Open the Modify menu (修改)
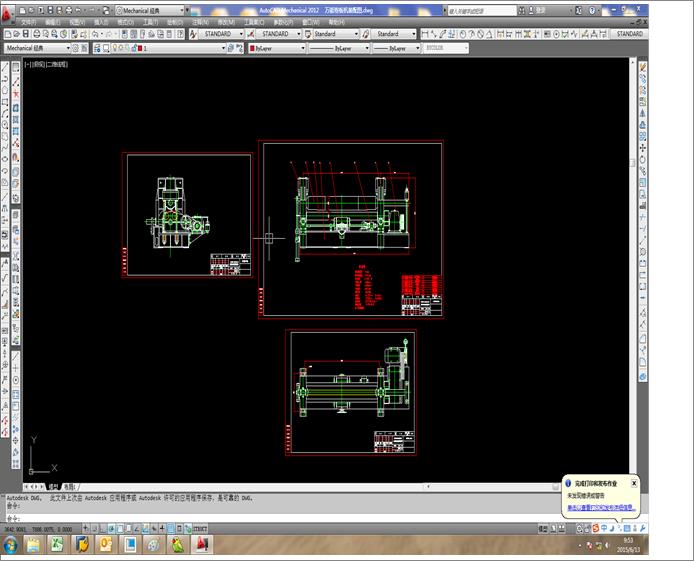This screenshot has width=694, height=561. tap(225, 22)
